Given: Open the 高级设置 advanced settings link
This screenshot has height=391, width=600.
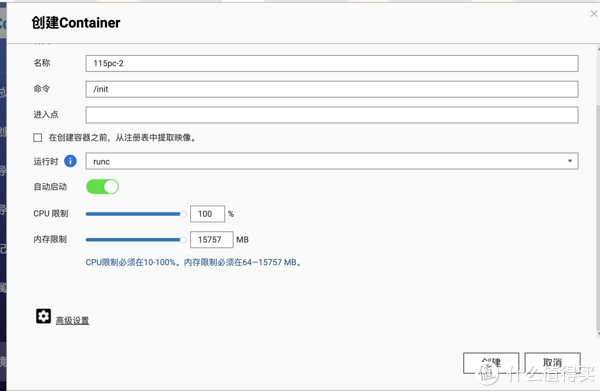Looking at the screenshot, I should [72, 320].
